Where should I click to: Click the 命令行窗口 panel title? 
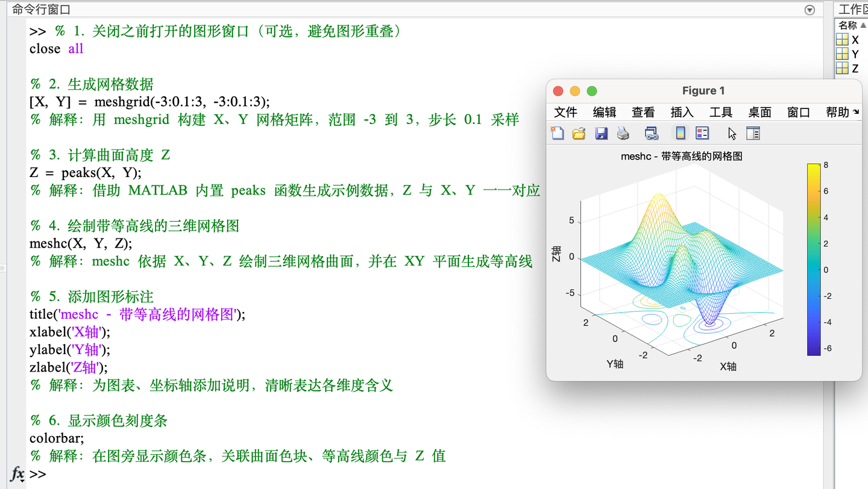coord(42,10)
